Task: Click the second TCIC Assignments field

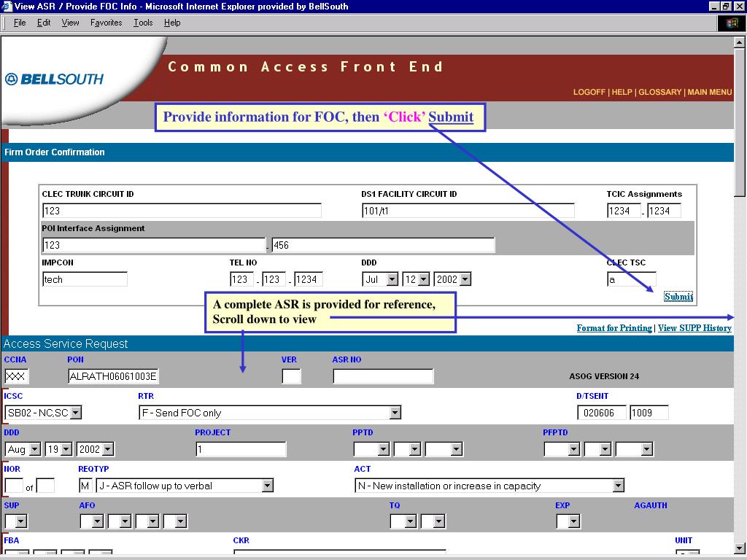Action: click(664, 211)
